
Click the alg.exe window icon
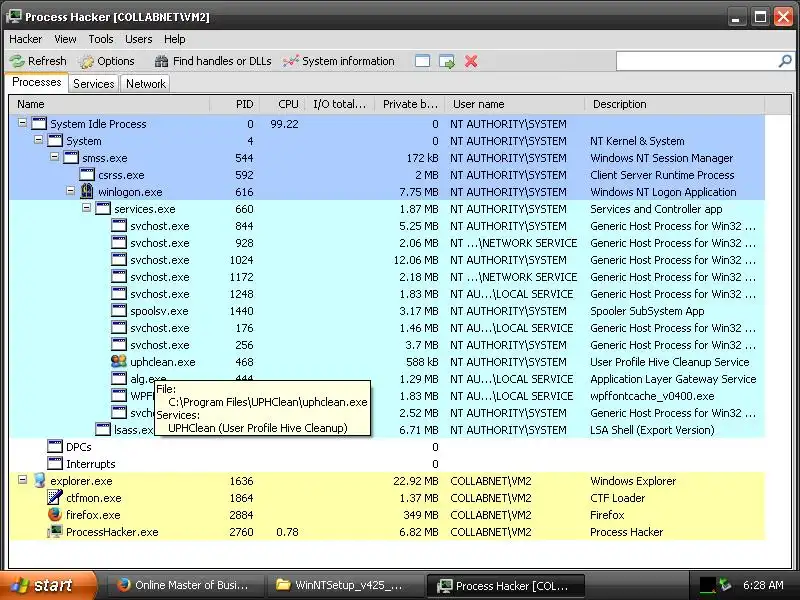pos(118,379)
